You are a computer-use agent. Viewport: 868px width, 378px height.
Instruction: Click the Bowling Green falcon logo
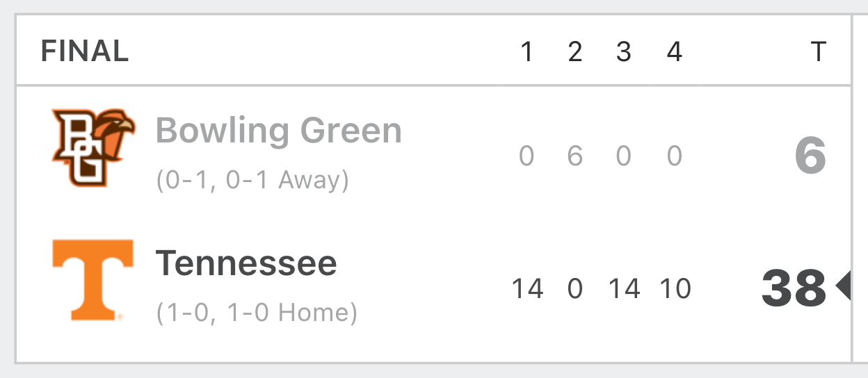click(93, 147)
